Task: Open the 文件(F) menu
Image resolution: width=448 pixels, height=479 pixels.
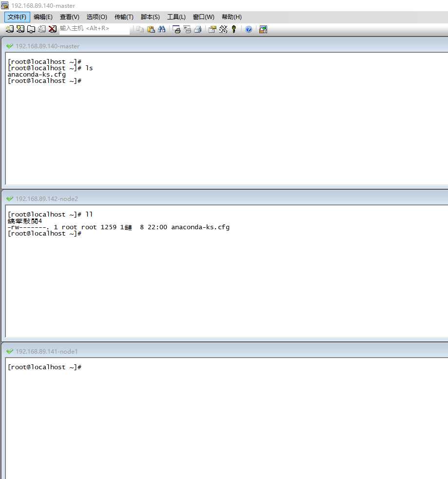Action: [17, 17]
